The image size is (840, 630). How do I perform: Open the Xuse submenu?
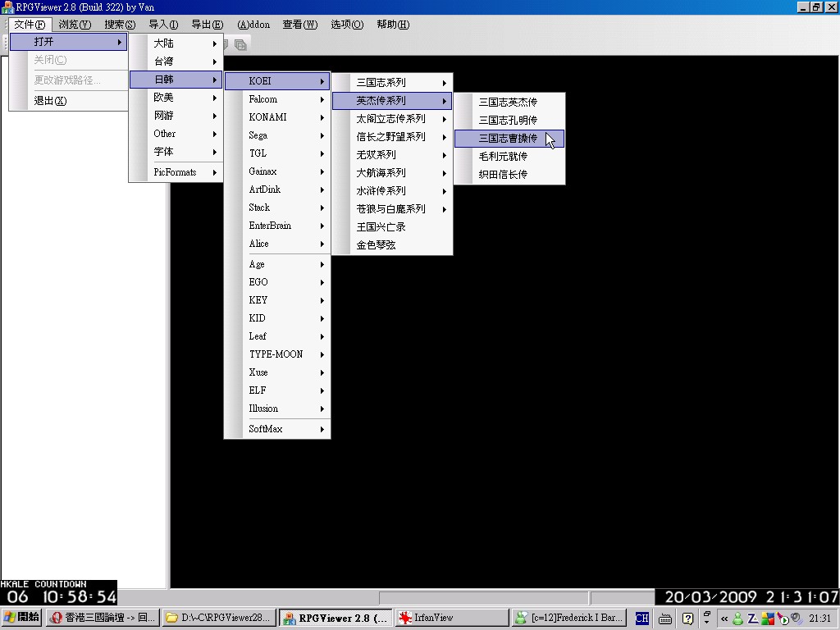(277, 372)
